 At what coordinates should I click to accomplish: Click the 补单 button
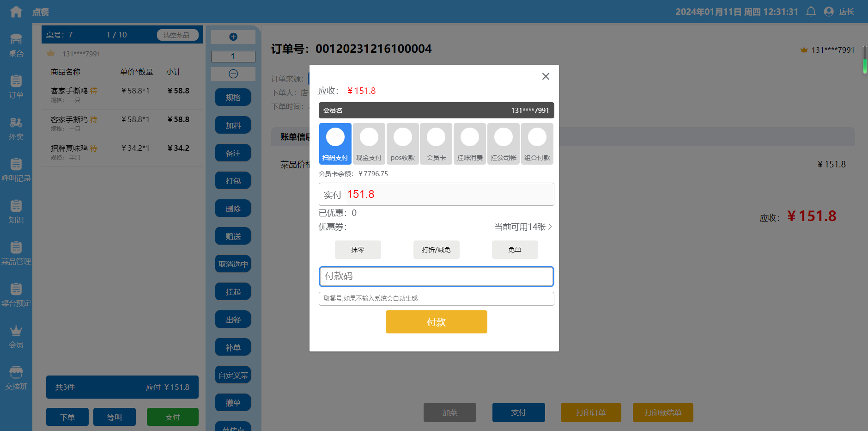[x=233, y=347]
